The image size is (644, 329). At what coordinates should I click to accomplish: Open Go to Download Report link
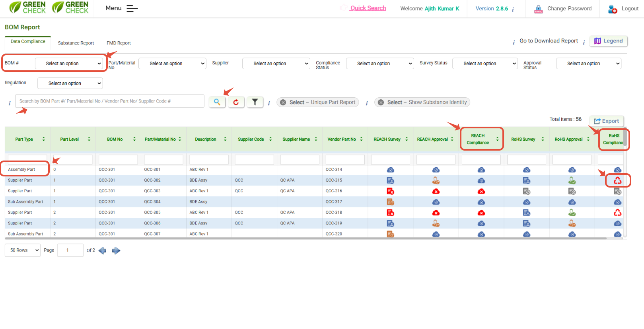coord(548,41)
